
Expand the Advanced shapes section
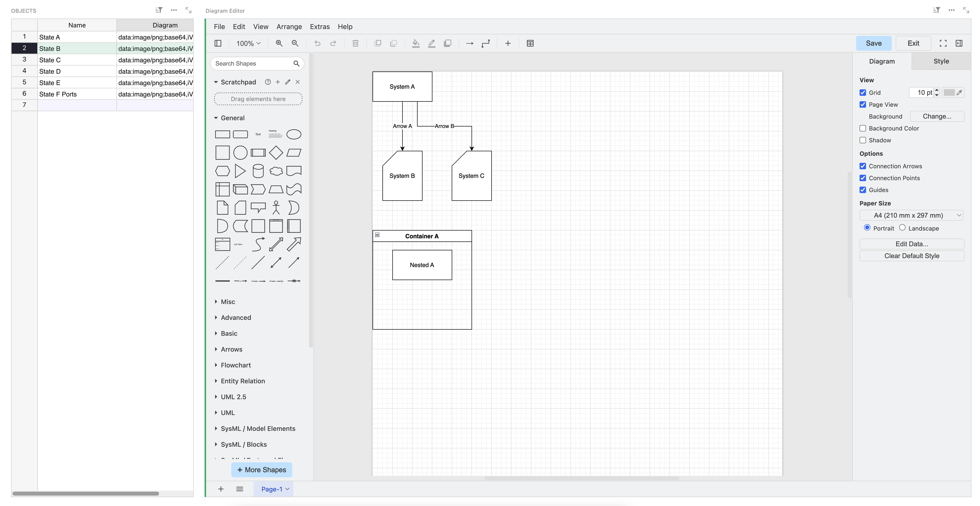tap(233, 318)
